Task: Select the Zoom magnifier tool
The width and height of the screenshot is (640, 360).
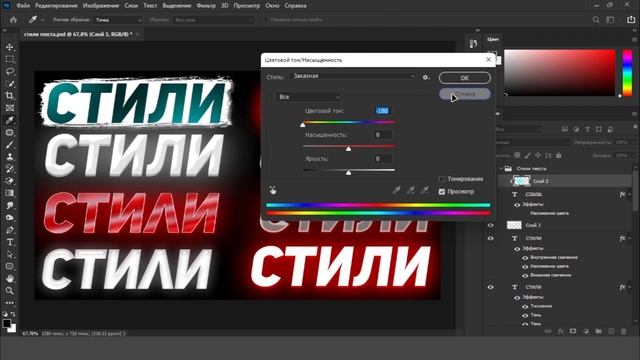Action: 9,291
